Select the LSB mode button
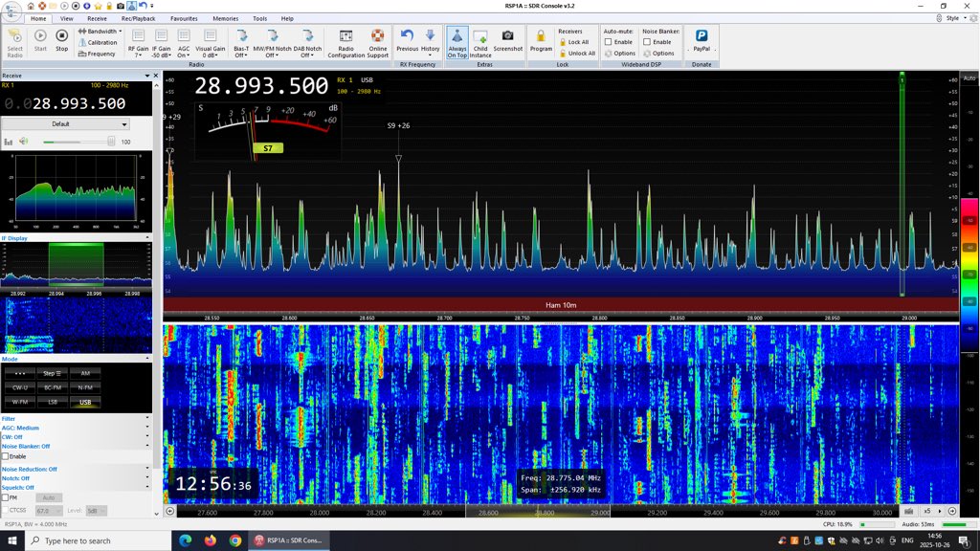The image size is (980, 551). pos(53,403)
